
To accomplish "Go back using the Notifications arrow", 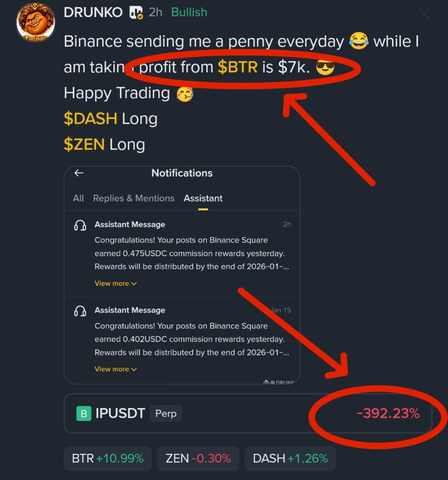I will tap(79, 173).
